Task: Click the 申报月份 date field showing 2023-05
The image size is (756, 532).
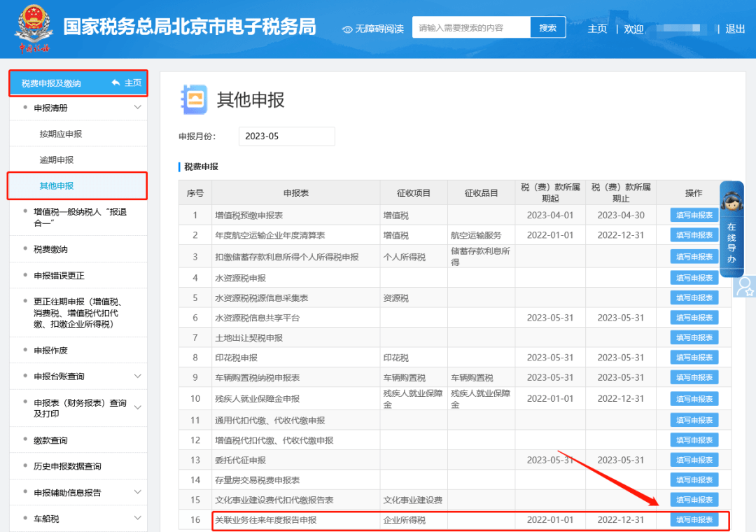Action: [286, 136]
